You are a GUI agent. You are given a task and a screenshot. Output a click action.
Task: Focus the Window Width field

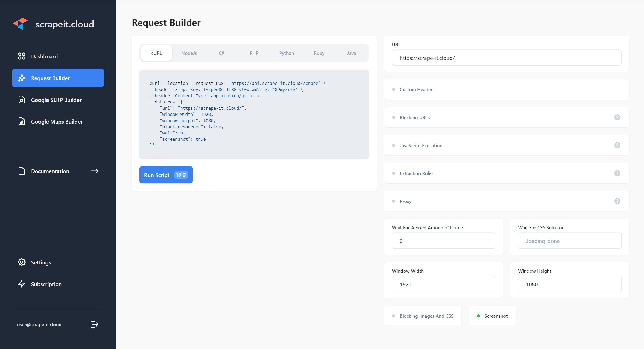click(443, 284)
